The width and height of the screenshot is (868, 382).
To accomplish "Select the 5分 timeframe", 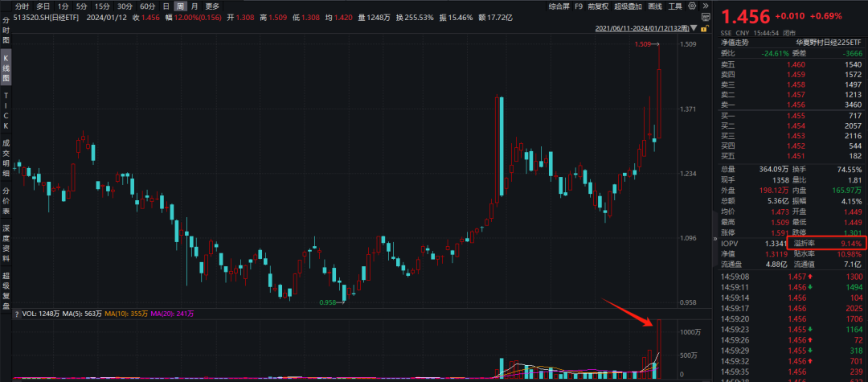I will [x=81, y=6].
